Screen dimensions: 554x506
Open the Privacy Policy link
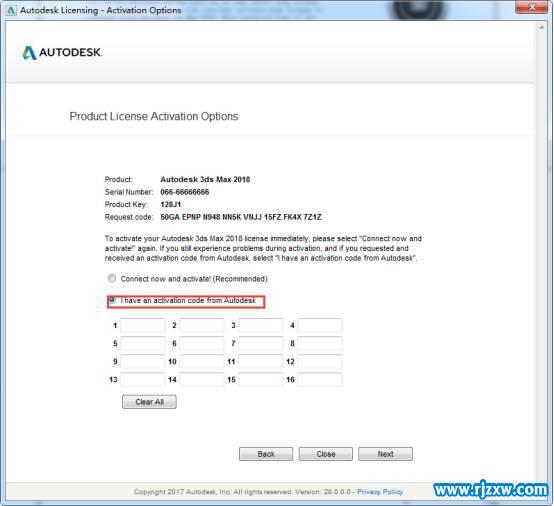pos(380,492)
